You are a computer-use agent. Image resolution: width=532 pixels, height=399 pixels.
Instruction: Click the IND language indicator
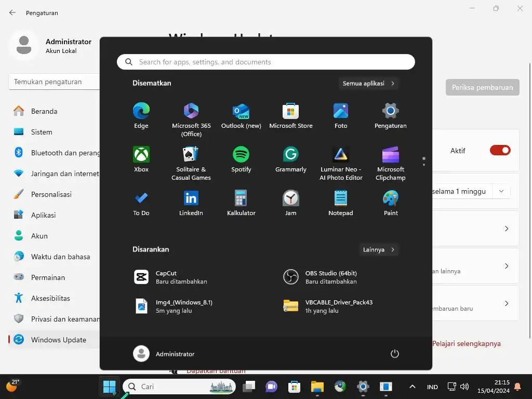point(432,387)
